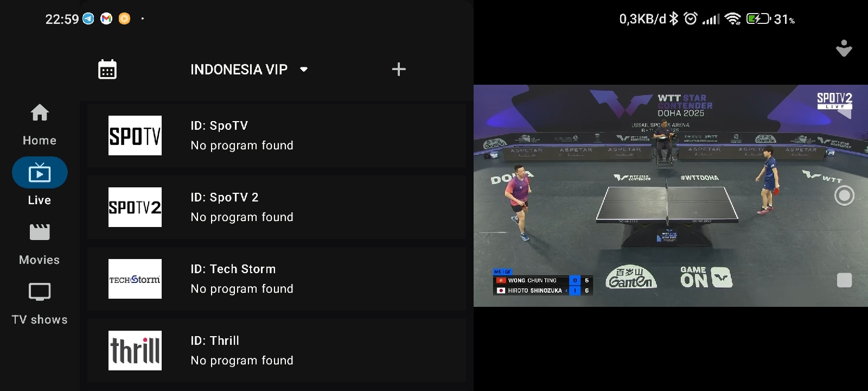Select the Live TV sidebar icon
The height and width of the screenshot is (391, 868).
[x=40, y=173]
